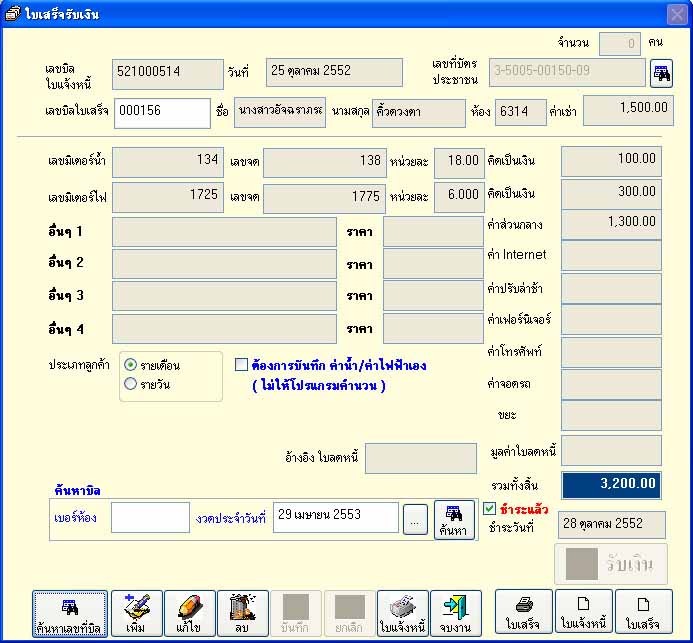
Task: Click the electric reading 1775 field
Action: point(325,199)
